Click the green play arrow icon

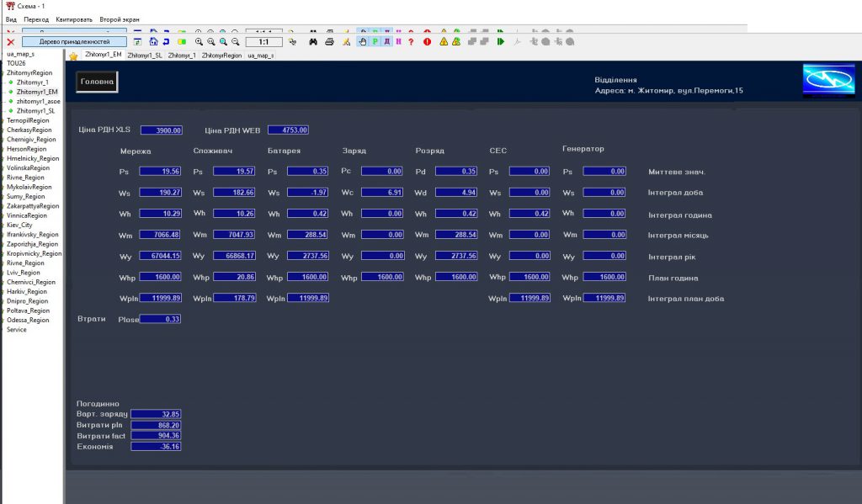500,41
